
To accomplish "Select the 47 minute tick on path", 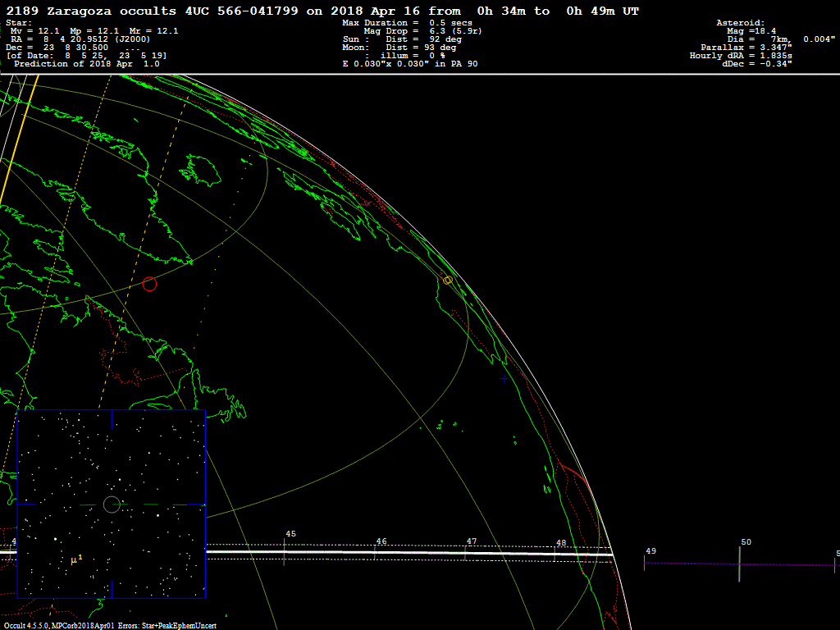I will tap(465, 554).
